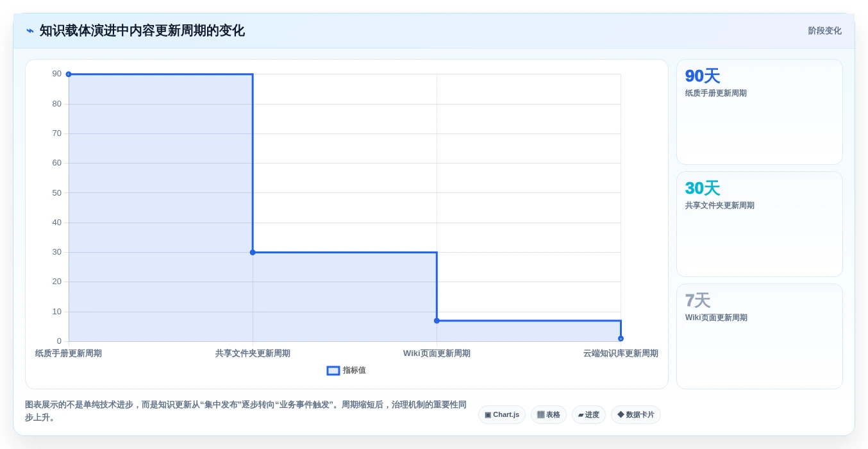868x449 pixels.
Task: Click the y-axis value 50
Action: 57,193
